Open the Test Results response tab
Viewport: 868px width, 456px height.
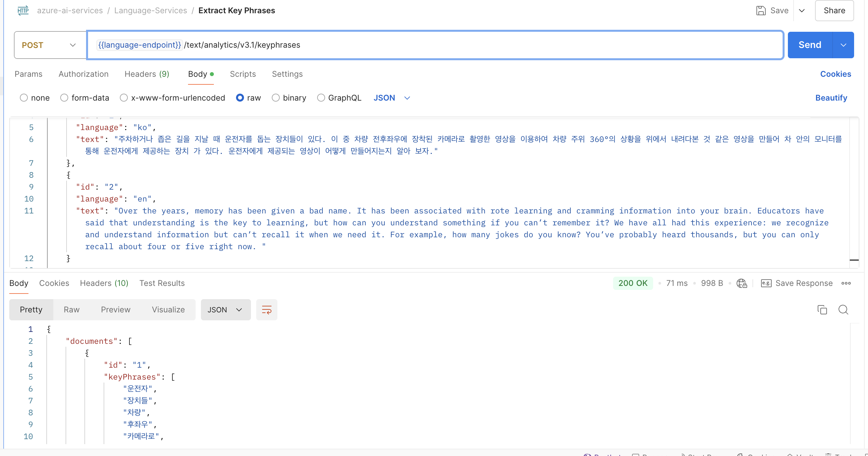pos(162,283)
